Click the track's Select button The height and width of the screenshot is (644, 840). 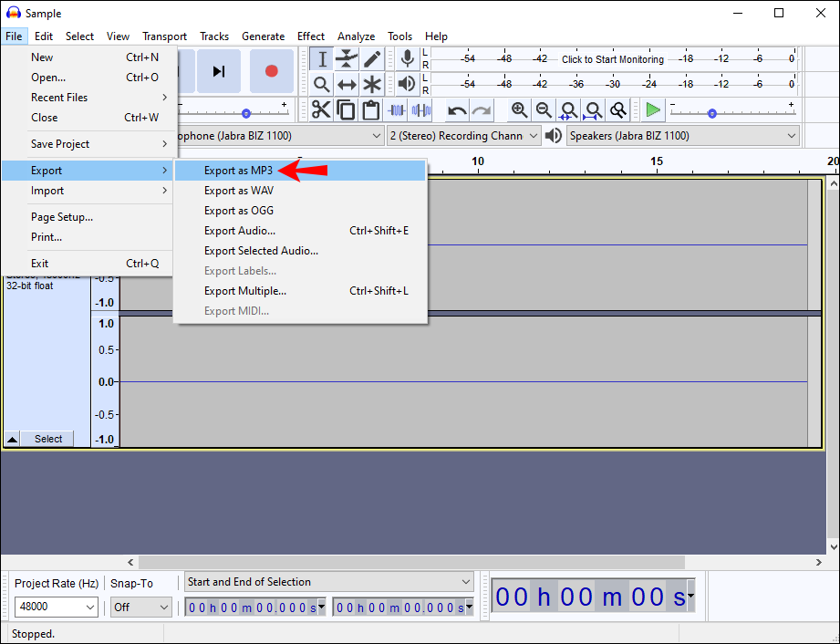click(48, 439)
